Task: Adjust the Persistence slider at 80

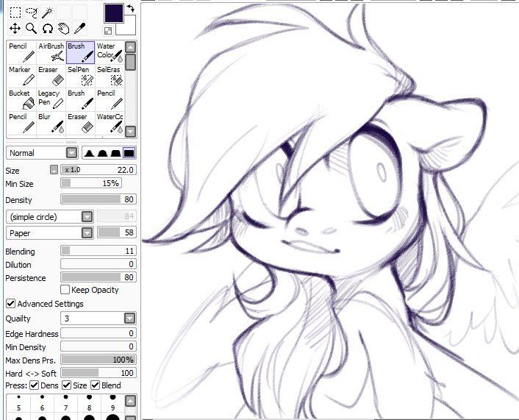Action: (99, 277)
